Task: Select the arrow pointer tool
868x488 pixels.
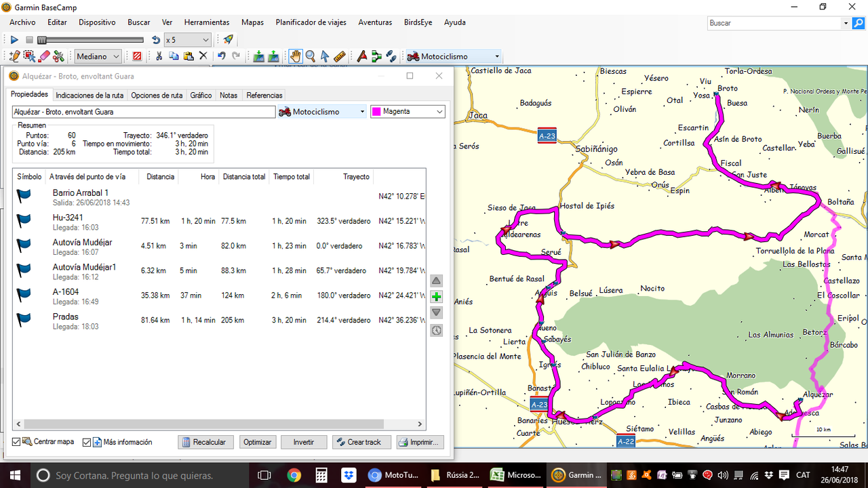Action: 325,56
